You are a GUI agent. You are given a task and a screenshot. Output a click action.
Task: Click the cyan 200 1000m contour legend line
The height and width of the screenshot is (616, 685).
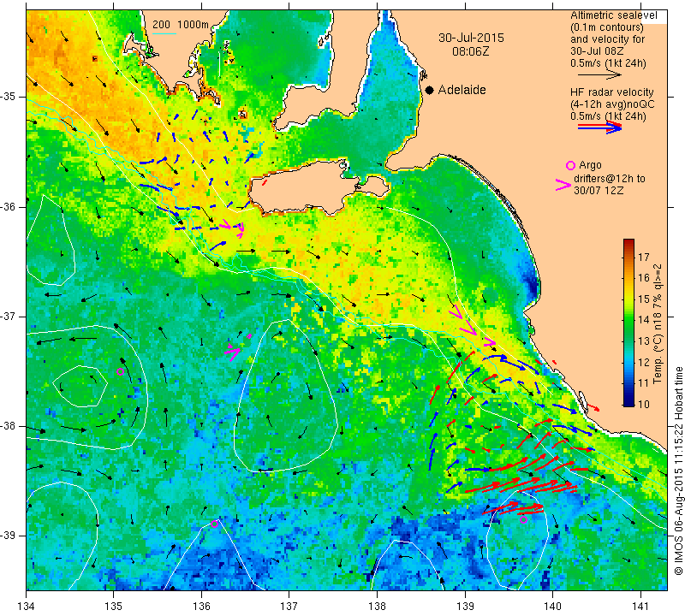(x=164, y=33)
